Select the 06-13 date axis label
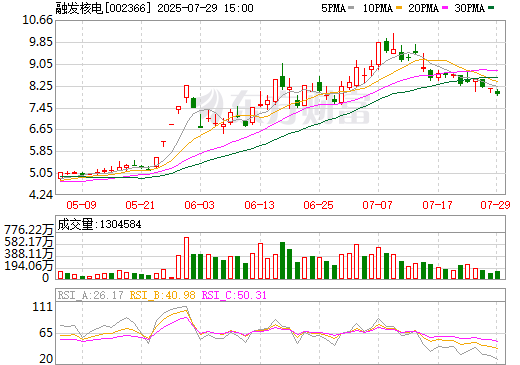 click(259, 205)
